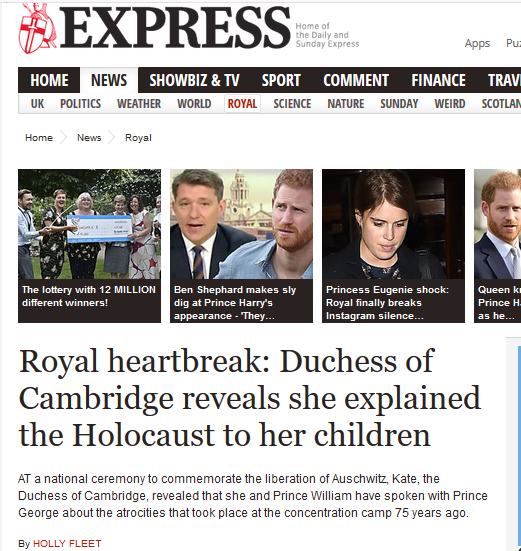The width and height of the screenshot is (521, 551).
Task: Click the Apps link in header
Action: (477, 43)
